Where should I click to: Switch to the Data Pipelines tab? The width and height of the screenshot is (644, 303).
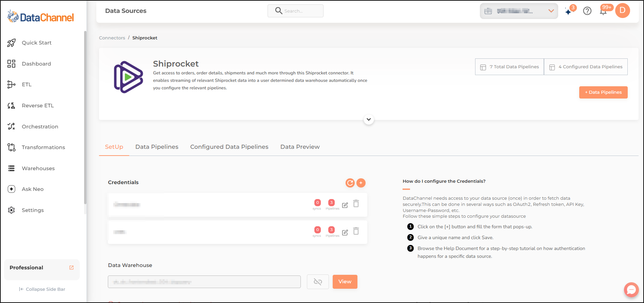pyautogui.click(x=157, y=147)
